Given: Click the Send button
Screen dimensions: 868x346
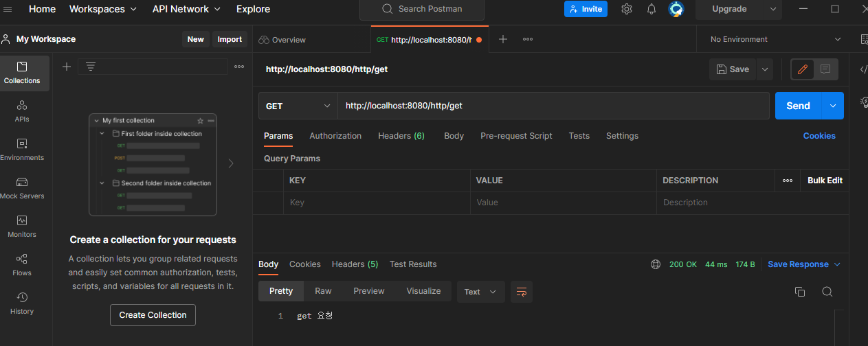Looking at the screenshot, I should pos(799,106).
